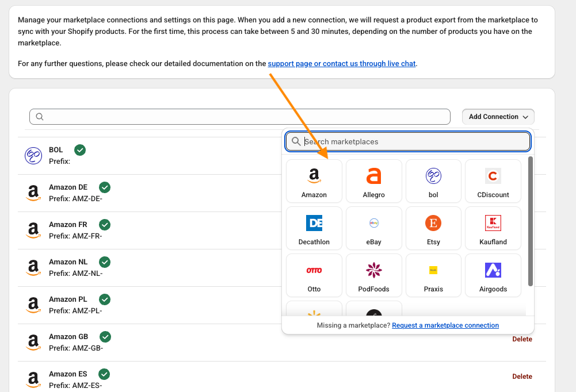
Task: Pick the Airgoods marketplace tile
Action: [x=493, y=275]
